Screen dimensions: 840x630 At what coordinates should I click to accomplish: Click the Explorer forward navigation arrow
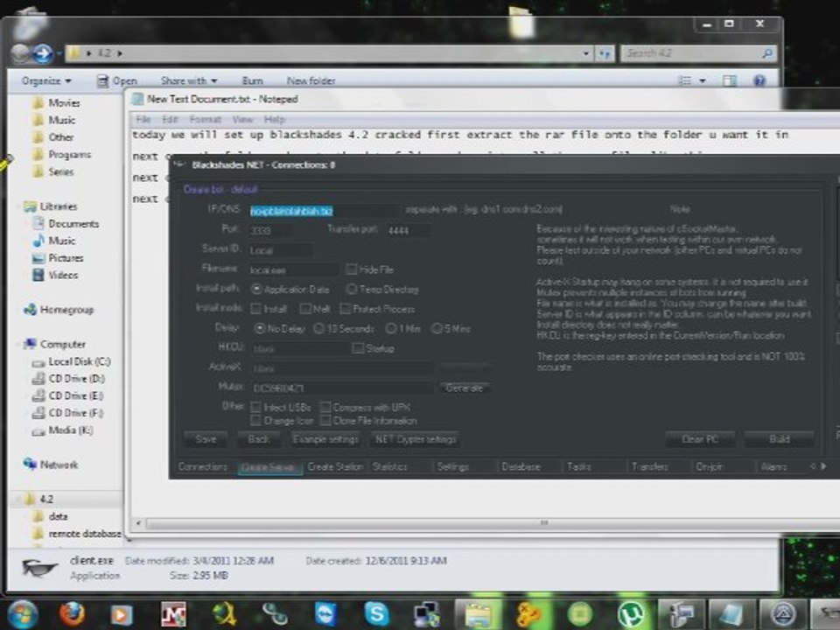(43, 53)
